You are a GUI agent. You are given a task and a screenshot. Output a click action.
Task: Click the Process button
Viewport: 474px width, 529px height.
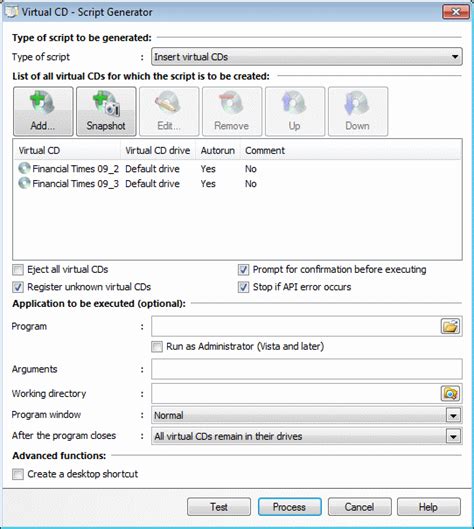289,507
